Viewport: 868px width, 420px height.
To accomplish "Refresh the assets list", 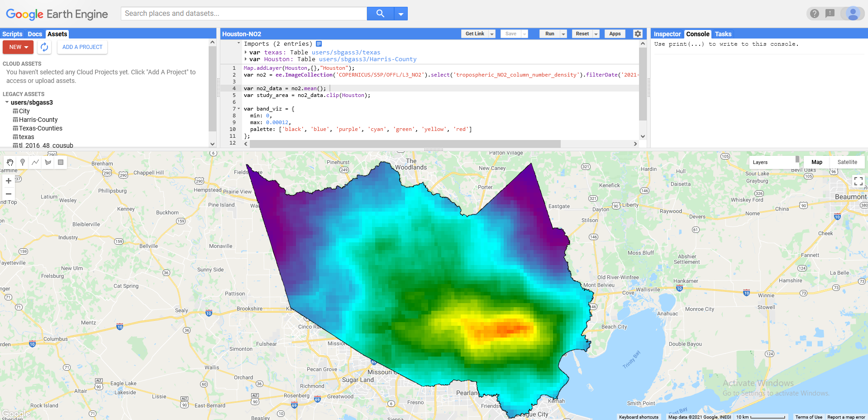I will [44, 47].
